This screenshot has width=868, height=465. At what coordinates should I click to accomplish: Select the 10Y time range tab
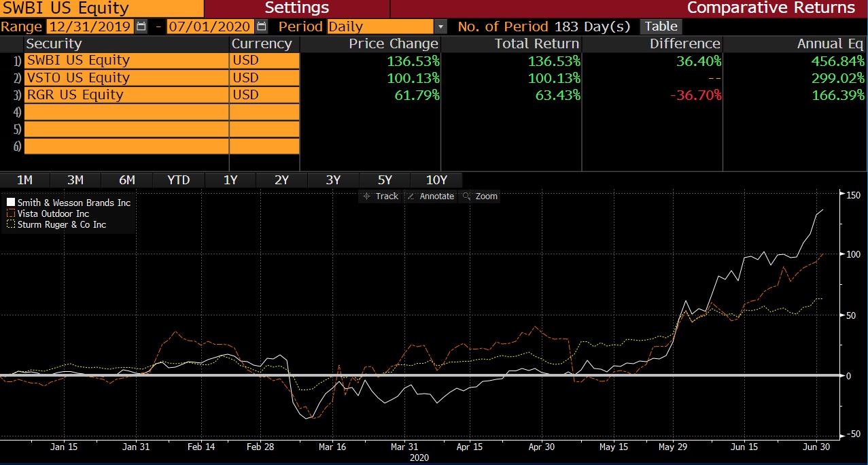pos(437,180)
